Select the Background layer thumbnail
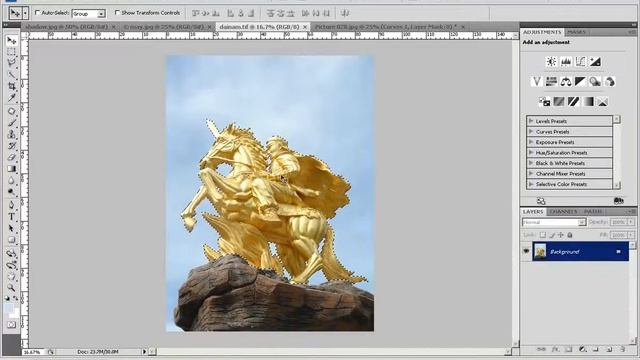640x360 pixels. click(x=540, y=251)
